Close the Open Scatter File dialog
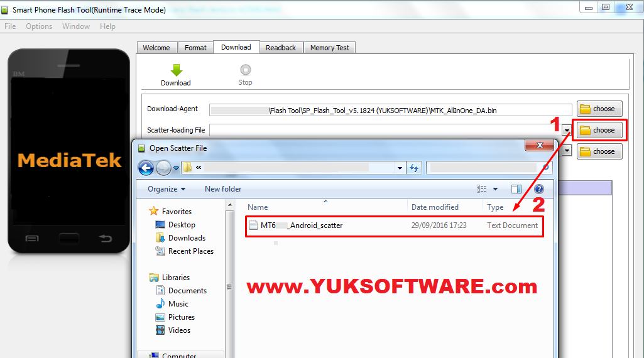 (540, 145)
